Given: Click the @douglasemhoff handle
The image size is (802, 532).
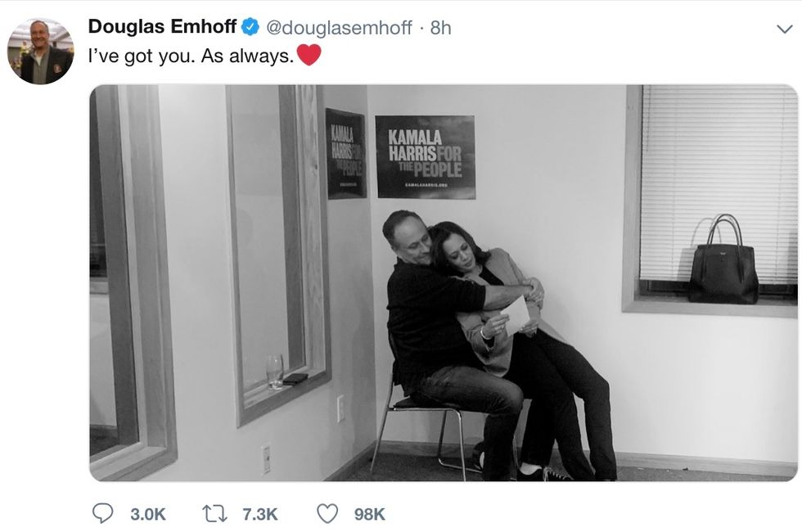Looking at the screenshot, I should pos(339,27).
